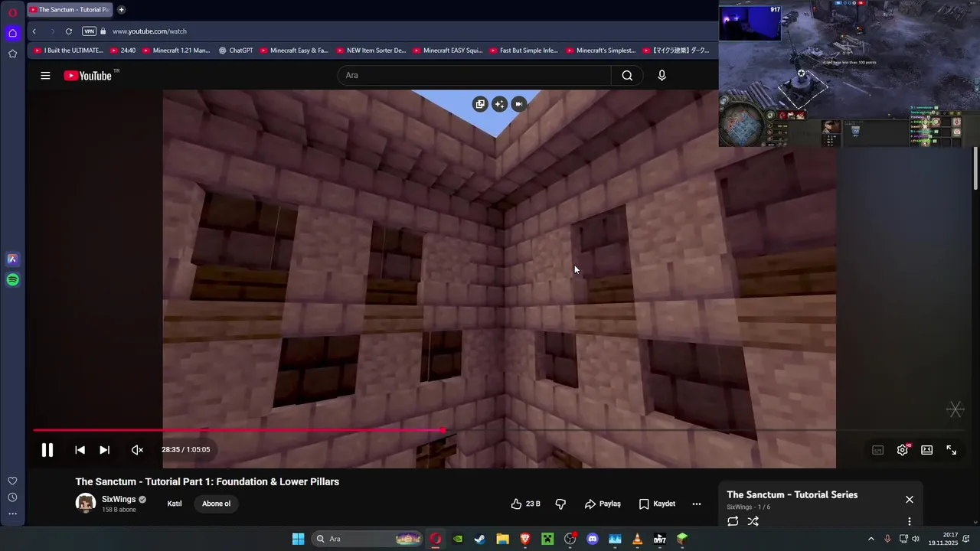Close the Sanctum Tutorial Series playlist panel
The height and width of the screenshot is (551, 980).
910,499
